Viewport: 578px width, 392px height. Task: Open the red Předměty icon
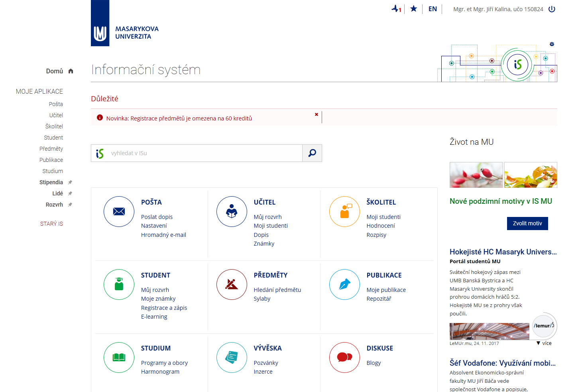pyautogui.click(x=232, y=284)
